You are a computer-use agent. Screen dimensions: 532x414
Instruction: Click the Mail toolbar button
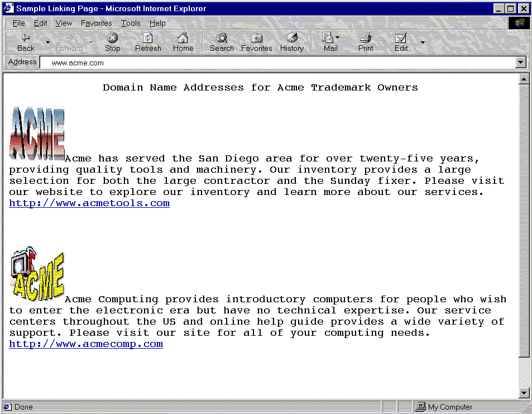(330, 42)
